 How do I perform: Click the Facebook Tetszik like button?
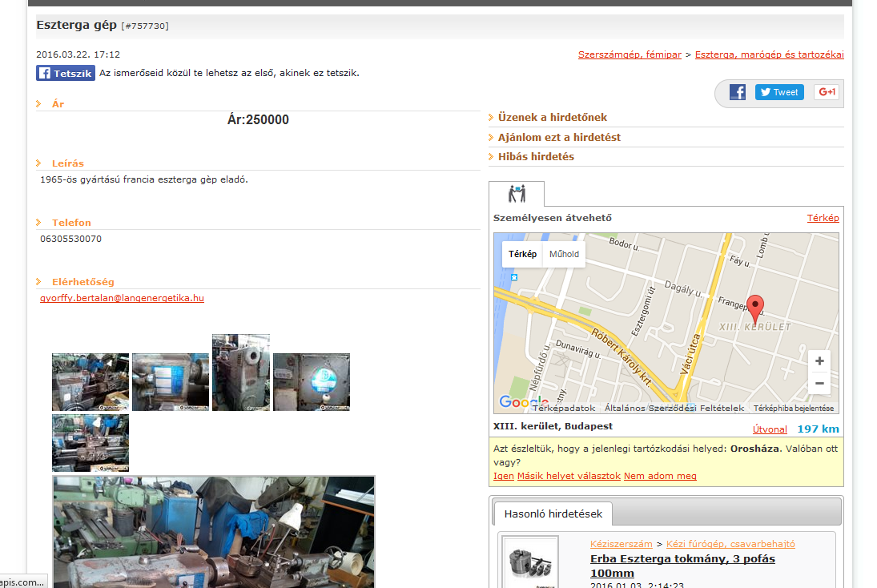tap(66, 73)
